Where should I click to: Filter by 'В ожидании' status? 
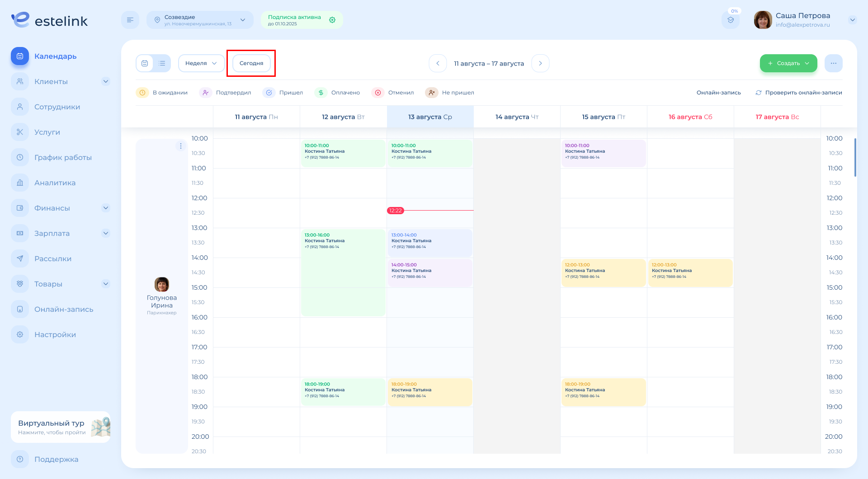tap(162, 93)
